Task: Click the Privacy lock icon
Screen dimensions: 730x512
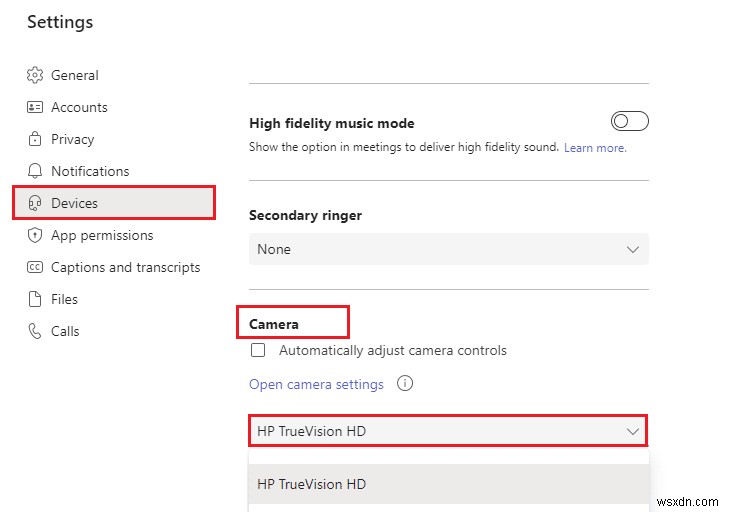Action: point(35,139)
